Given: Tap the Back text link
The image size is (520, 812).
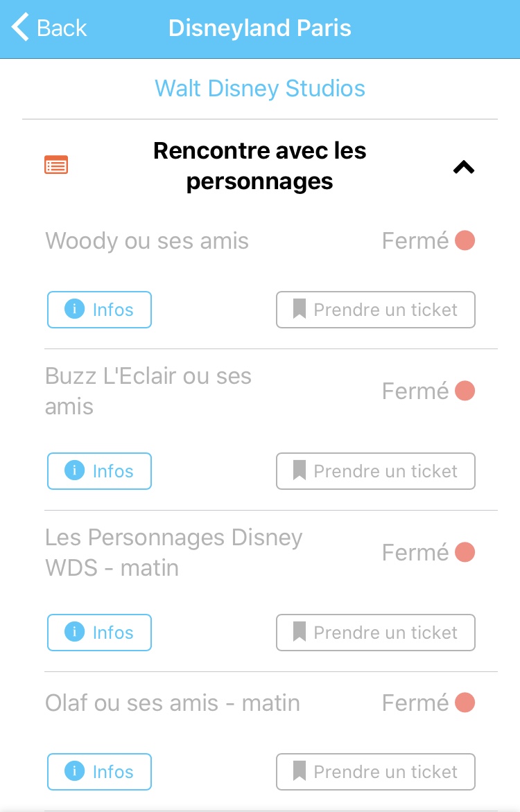Looking at the screenshot, I should click(62, 28).
